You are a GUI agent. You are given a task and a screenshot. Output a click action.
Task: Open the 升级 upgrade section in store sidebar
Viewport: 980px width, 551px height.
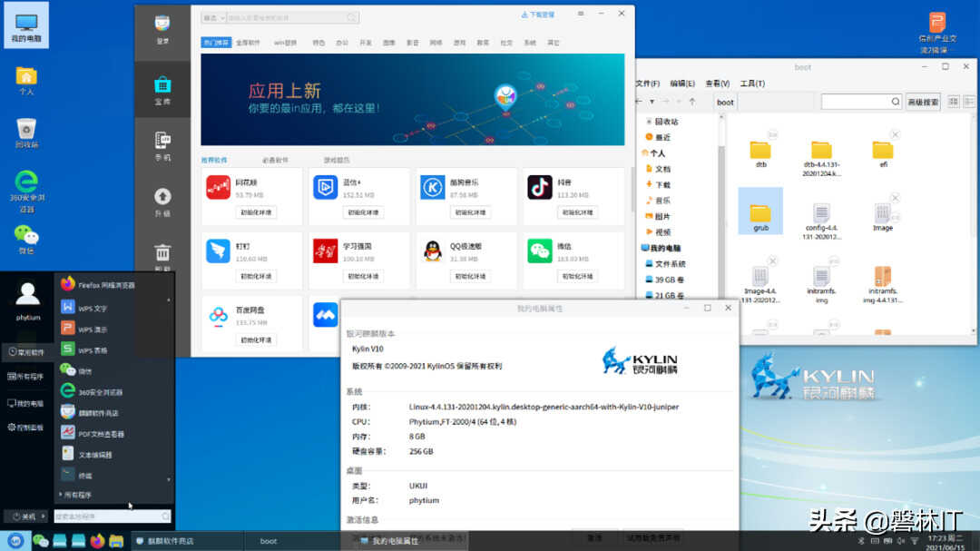(162, 202)
